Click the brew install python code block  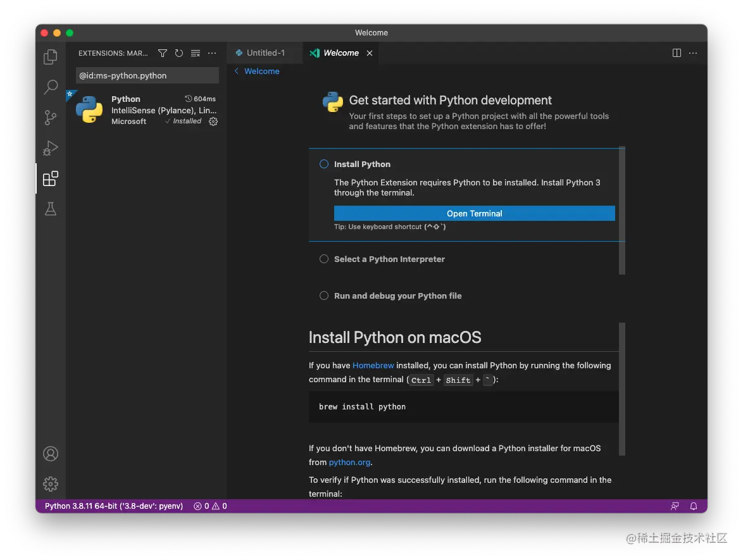click(464, 406)
